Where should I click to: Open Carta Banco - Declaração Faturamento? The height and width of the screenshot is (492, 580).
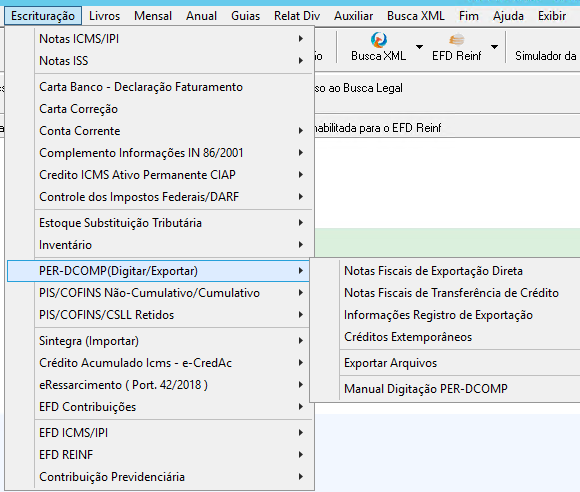click(141, 87)
